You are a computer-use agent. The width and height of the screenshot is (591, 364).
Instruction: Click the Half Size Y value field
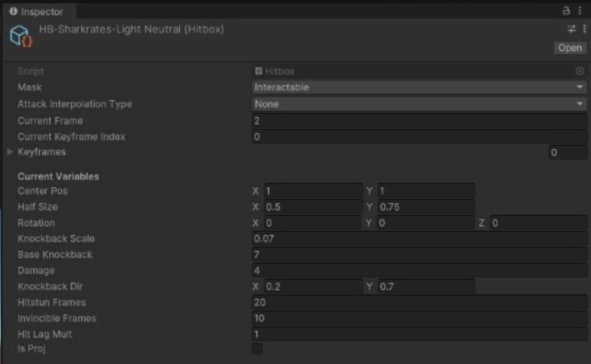pyautogui.click(x=425, y=207)
